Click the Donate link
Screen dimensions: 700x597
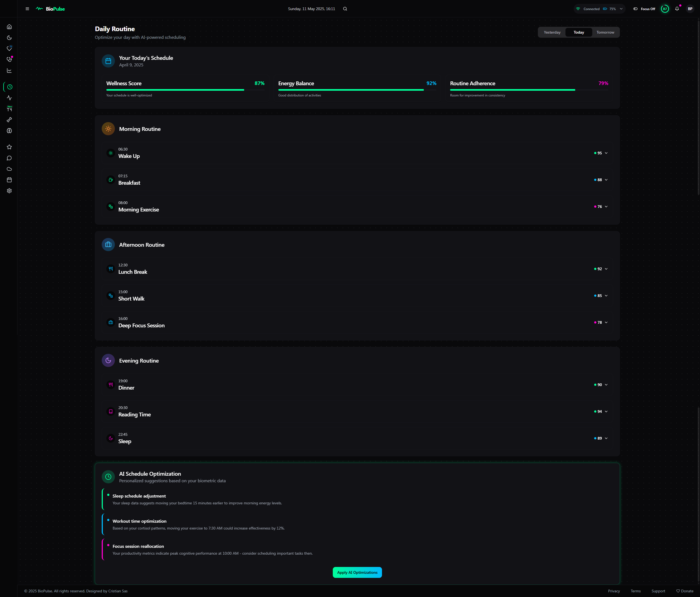pos(685,591)
